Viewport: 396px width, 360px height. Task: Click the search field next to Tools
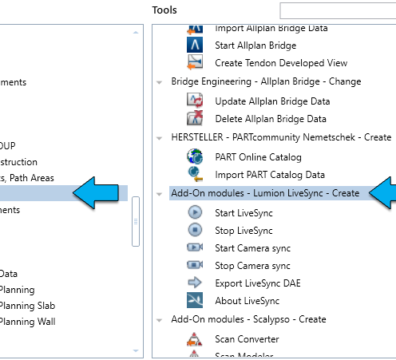tap(338, 11)
